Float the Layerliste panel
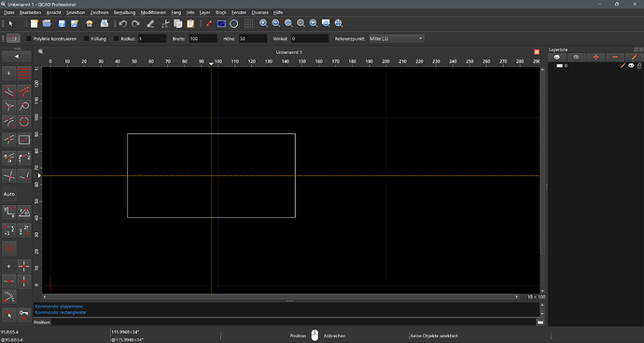 tap(636, 49)
